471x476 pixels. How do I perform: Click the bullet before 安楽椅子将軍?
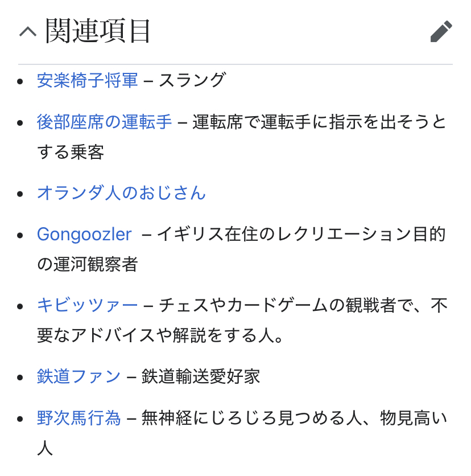coord(20,81)
